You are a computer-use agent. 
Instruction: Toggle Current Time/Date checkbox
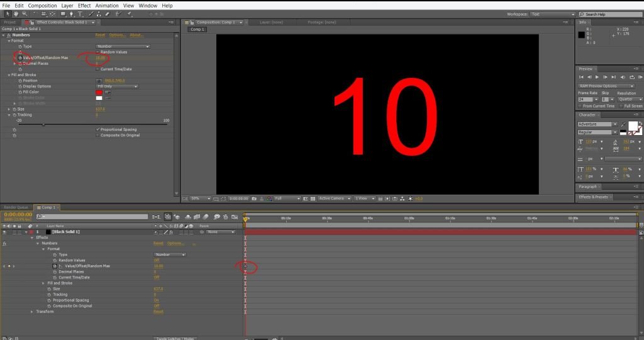tap(97, 69)
